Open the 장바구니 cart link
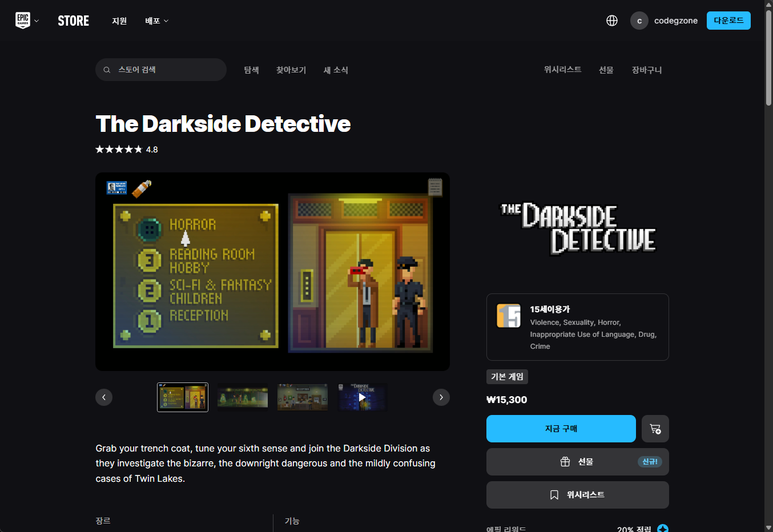773x532 pixels. (x=647, y=70)
